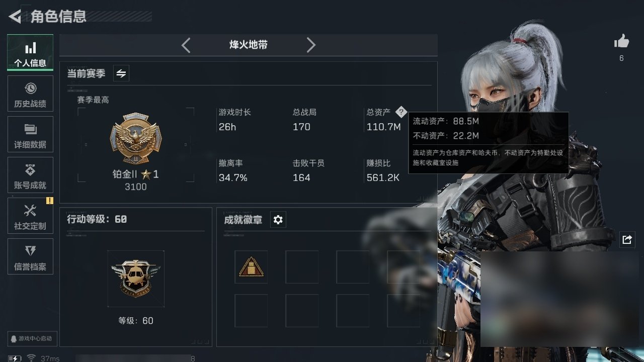Screen dimensions: 644x362
Task: Select the pyramid achievement badge
Action: 251,267
